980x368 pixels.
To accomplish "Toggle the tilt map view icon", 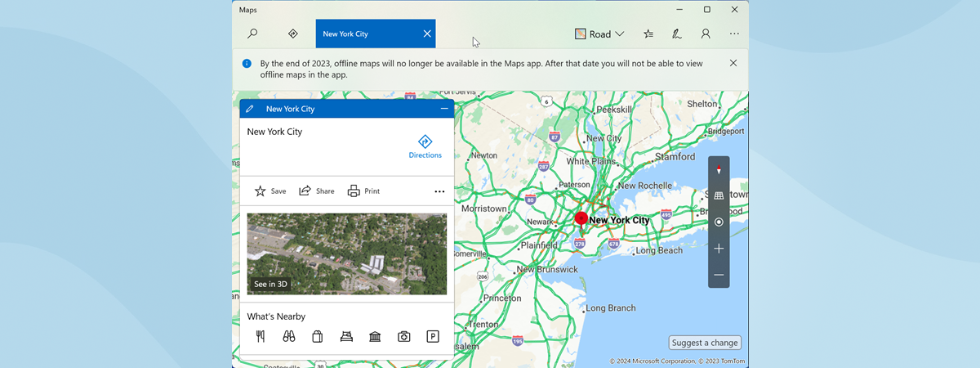I will (719, 195).
